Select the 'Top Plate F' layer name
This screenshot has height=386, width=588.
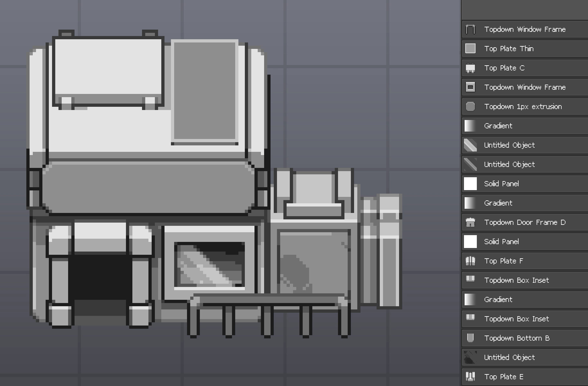504,261
